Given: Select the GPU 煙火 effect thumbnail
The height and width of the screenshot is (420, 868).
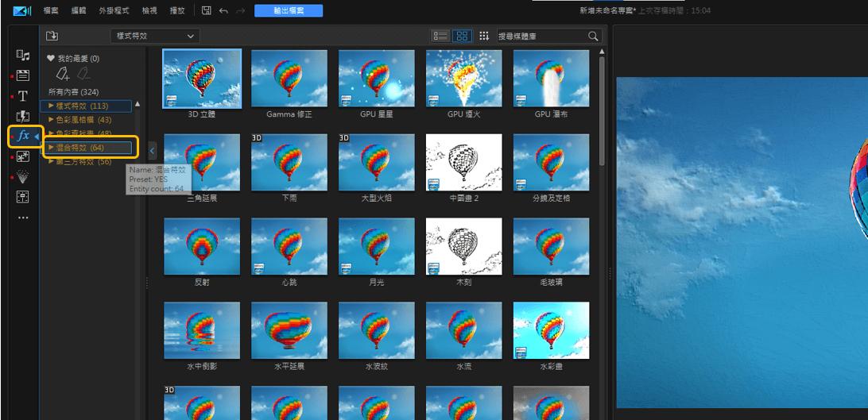Looking at the screenshot, I should pos(464,78).
